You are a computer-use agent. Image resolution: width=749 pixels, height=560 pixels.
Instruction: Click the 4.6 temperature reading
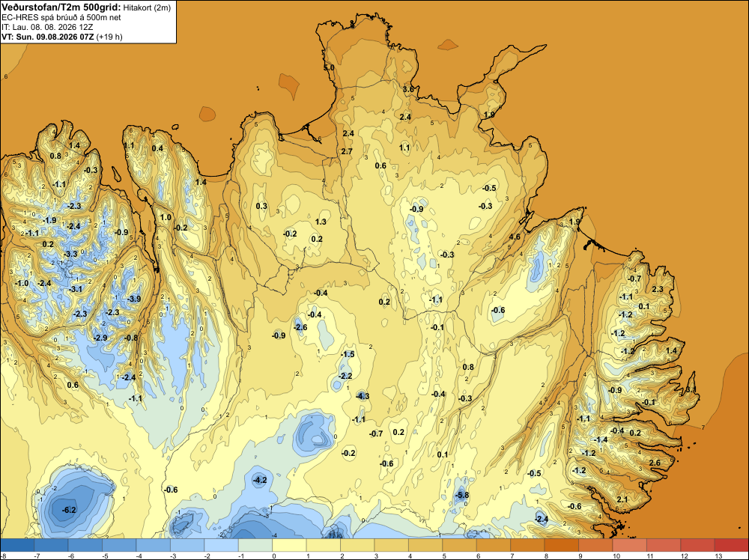[515, 237]
